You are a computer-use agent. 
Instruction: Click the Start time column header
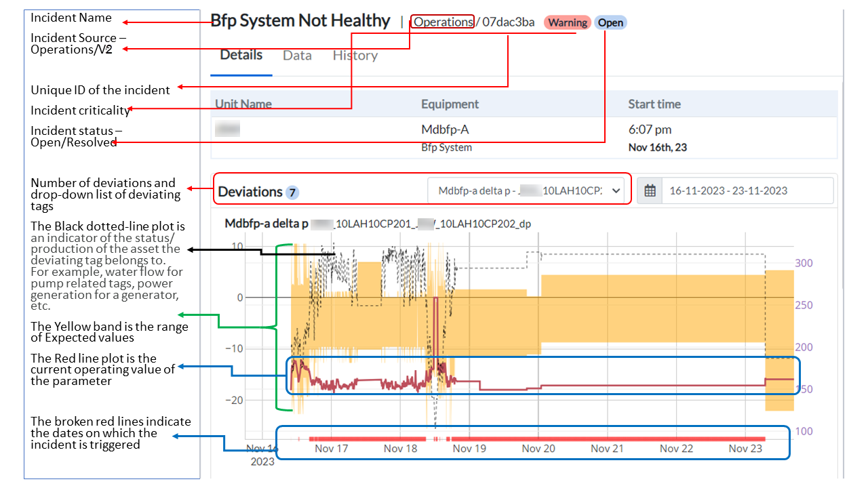point(654,104)
